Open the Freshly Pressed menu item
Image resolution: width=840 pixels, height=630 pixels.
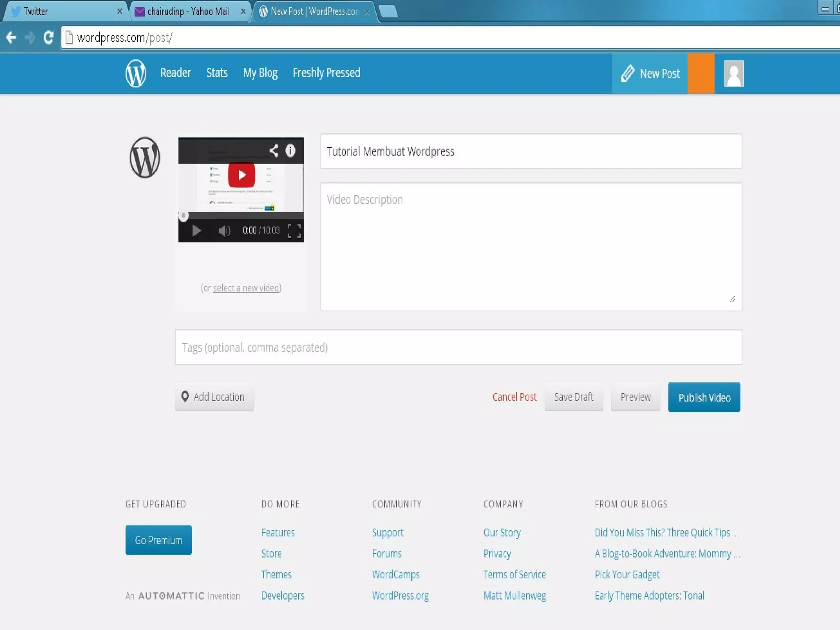coord(326,73)
